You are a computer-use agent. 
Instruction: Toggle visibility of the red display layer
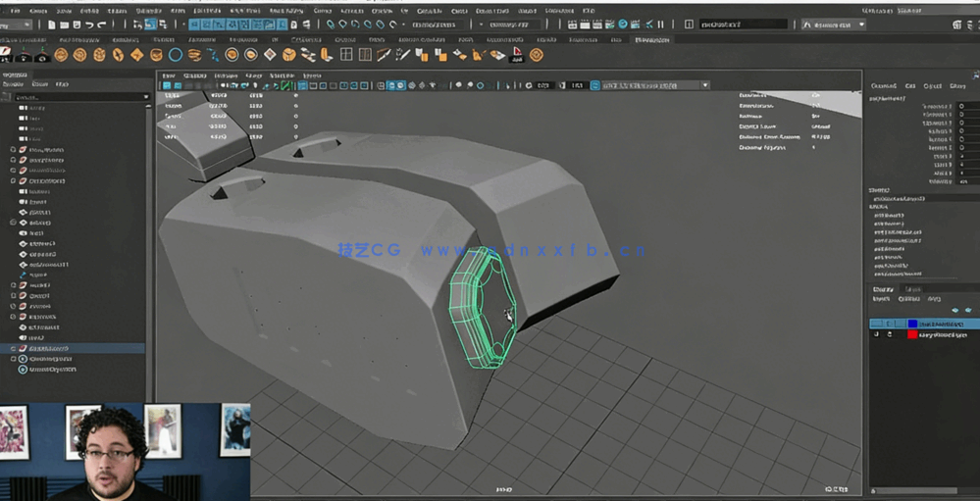point(876,334)
